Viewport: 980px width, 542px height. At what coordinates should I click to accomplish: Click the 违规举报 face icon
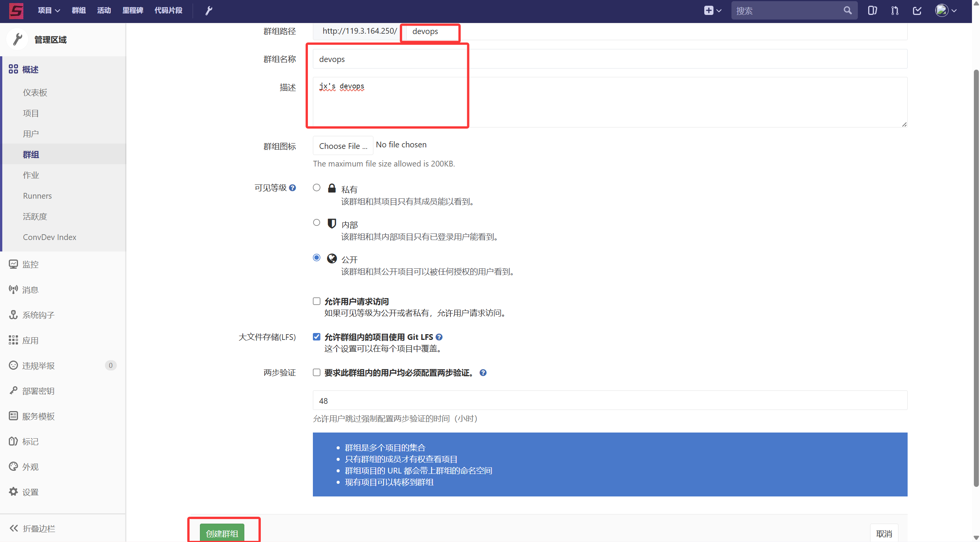pos(13,366)
